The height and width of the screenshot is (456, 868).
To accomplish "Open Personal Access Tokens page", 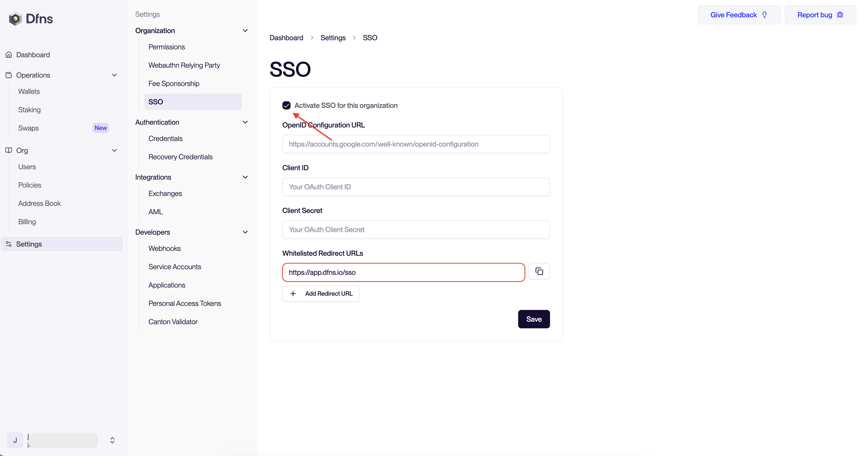I will [x=185, y=303].
